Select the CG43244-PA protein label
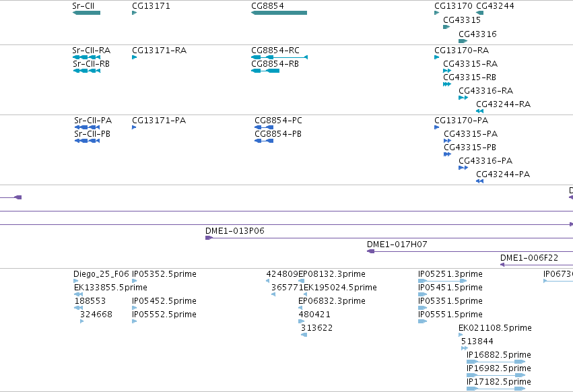 pyautogui.click(x=503, y=174)
